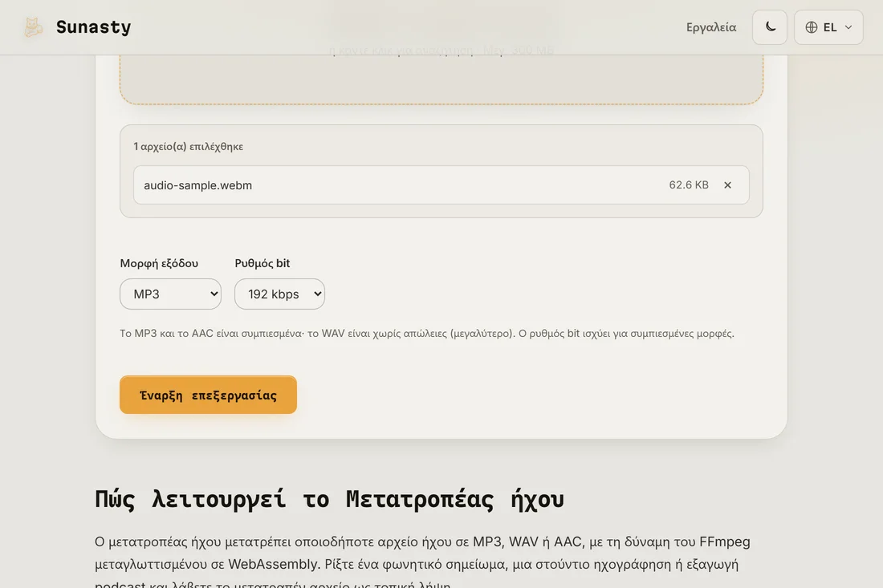The height and width of the screenshot is (588, 883).
Task: Click the Έναρξη επεξεργασίας button
Action: point(209,395)
